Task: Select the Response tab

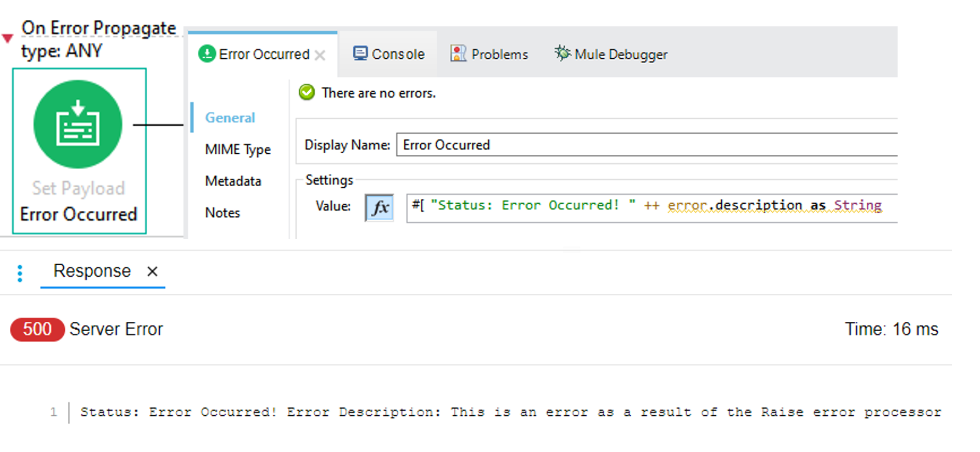Action: click(x=92, y=271)
